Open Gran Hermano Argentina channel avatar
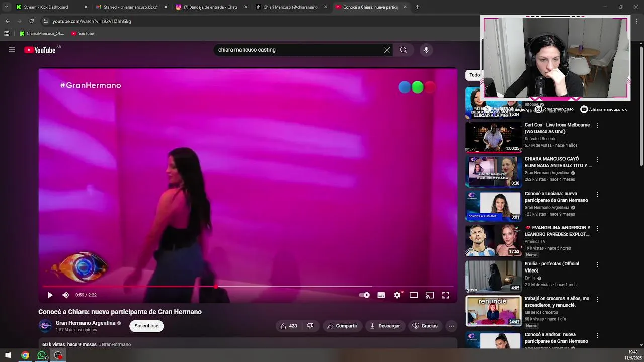This screenshot has height=362, width=644. 45,326
